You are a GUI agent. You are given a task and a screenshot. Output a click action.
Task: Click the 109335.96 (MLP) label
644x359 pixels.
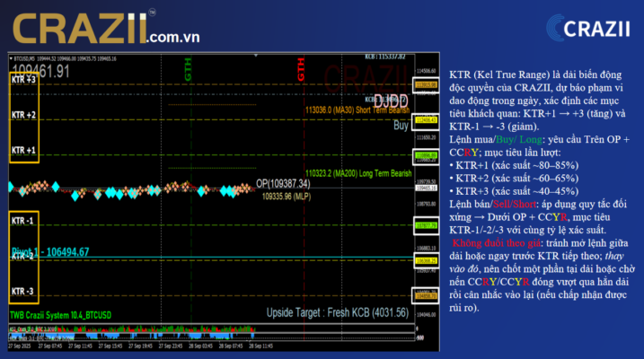[x=287, y=197]
